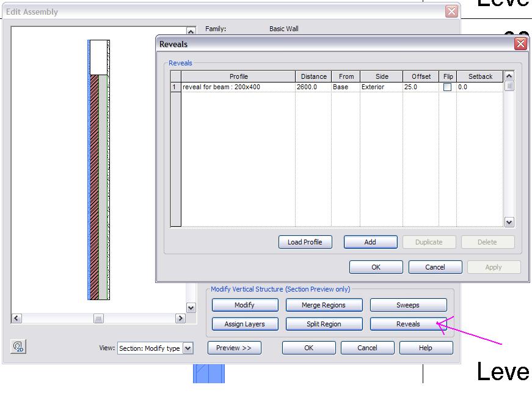Open Help in Edit Assembly dialog
Screen dimensions: 532x393
click(426, 348)
